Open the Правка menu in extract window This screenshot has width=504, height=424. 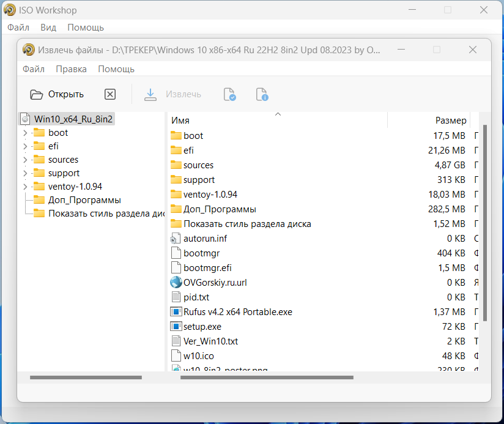pos(71,69)
